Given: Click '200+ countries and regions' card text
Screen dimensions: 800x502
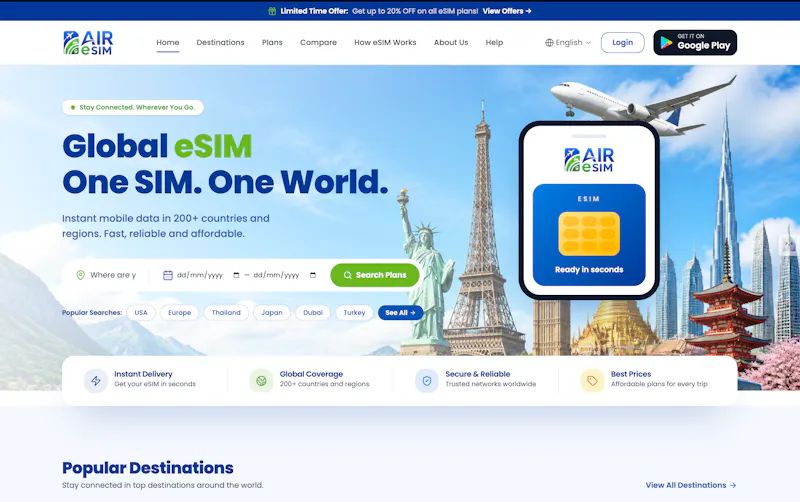Looking at the screenshot, I should 324,384.
